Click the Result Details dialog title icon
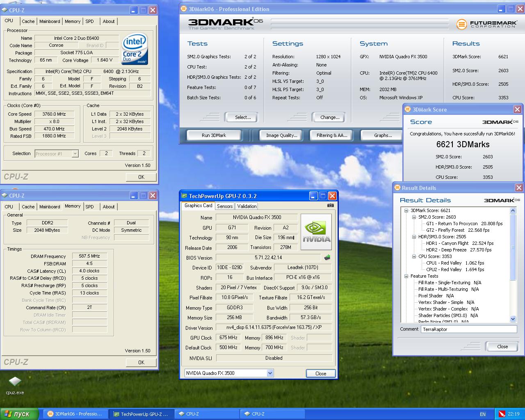The image size is (525, 420). 397,188
